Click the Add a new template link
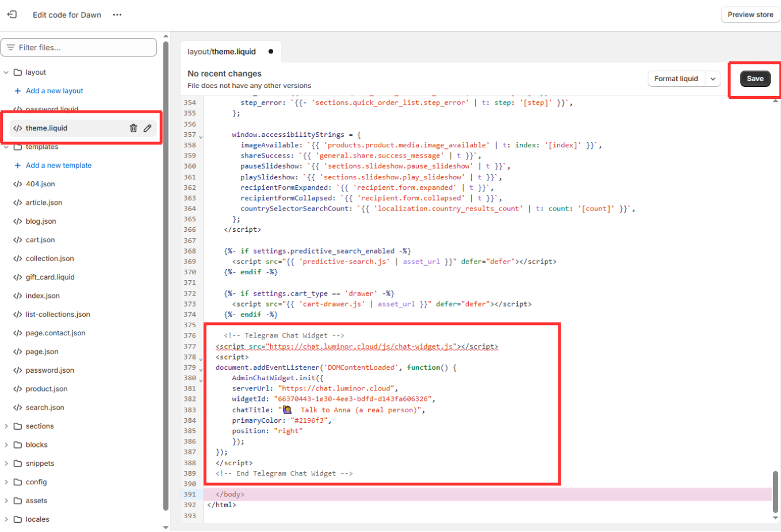This screenshot has height=532, width=781. (x=58, y=165)
